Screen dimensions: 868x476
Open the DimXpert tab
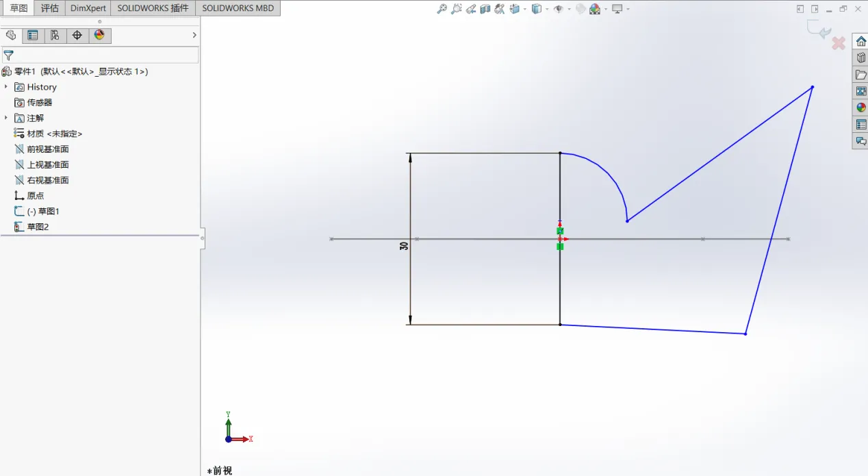coord(88,8)
